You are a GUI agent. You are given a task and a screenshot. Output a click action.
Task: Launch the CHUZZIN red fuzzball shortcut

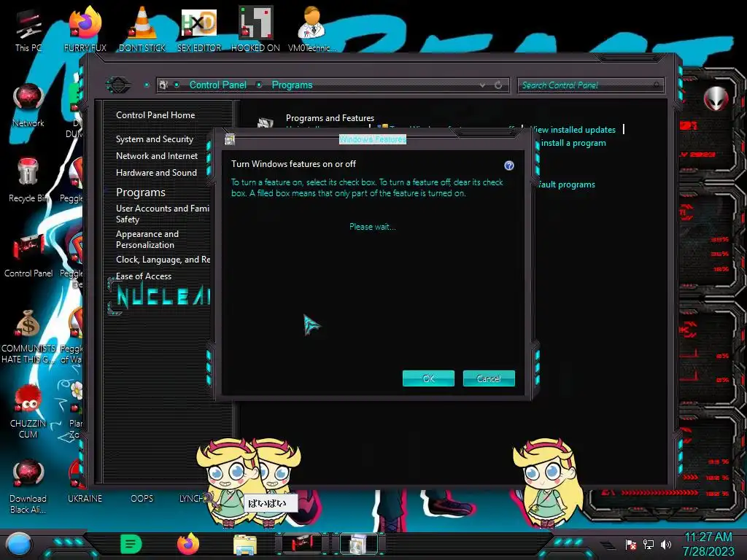pos(28,411)
